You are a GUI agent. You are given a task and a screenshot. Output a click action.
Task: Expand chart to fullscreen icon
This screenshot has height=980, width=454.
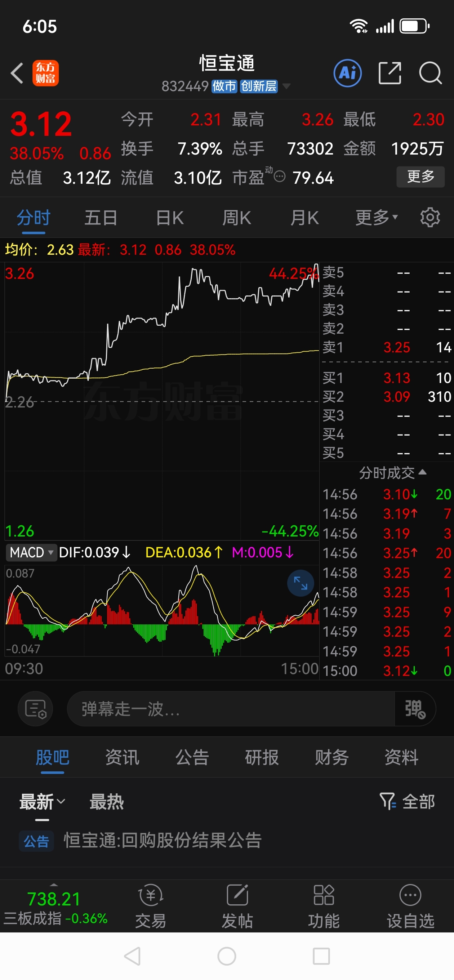coord(300,583)
